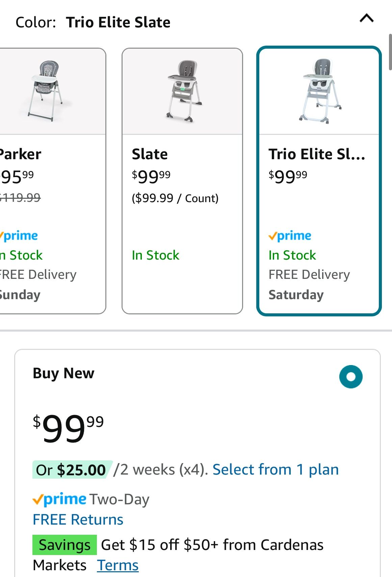
Task: Click the Prime logo beside Two-Day
Action: coord(60,499)
